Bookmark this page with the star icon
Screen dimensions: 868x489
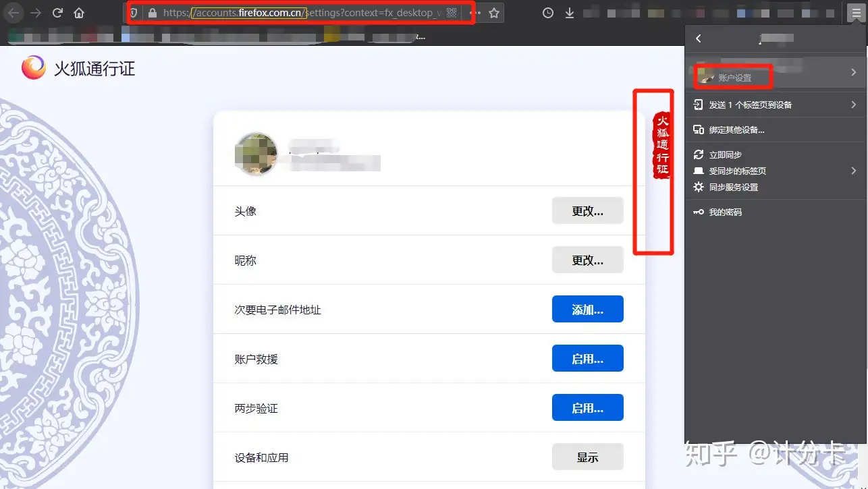(494, 13)
